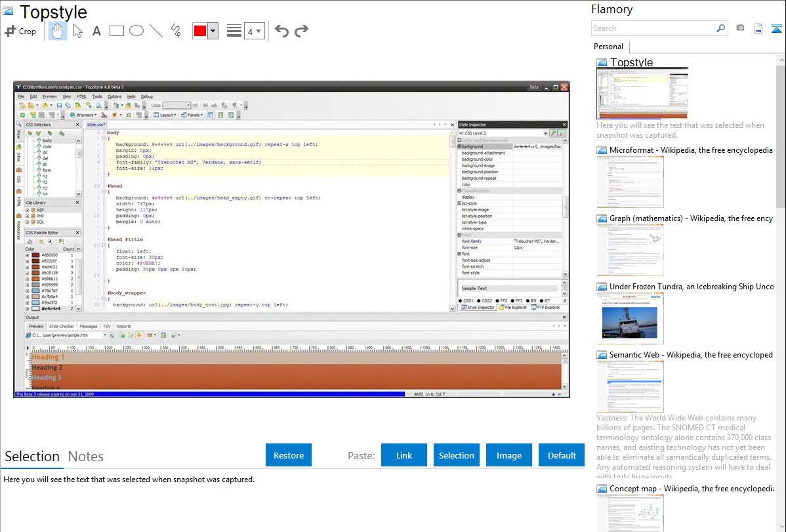Close the Clip Library panel in TopStyle
The width and height of the screenshot is (786, 532).
point(77,203)
